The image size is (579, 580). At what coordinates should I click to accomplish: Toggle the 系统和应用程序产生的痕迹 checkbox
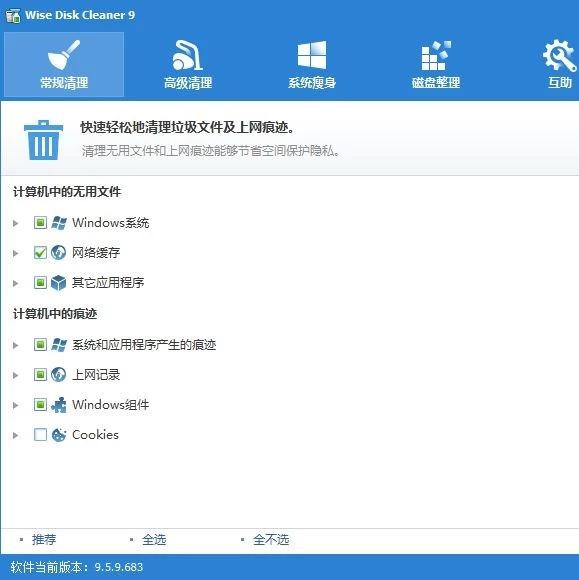40,345
